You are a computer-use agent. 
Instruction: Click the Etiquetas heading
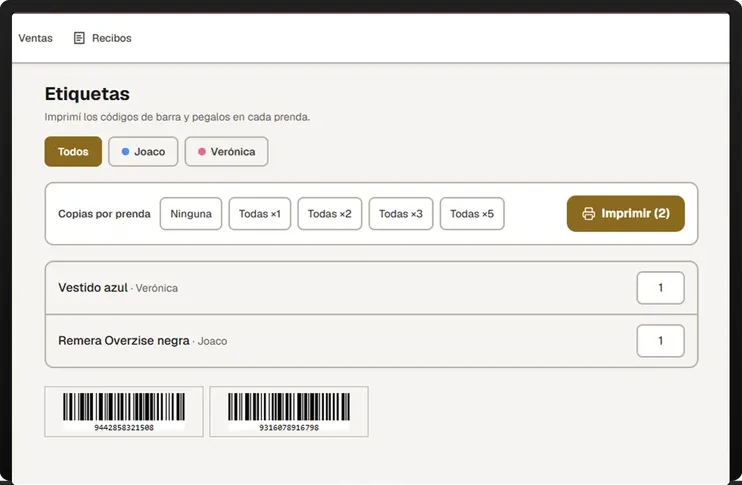[x=87, y=94]
